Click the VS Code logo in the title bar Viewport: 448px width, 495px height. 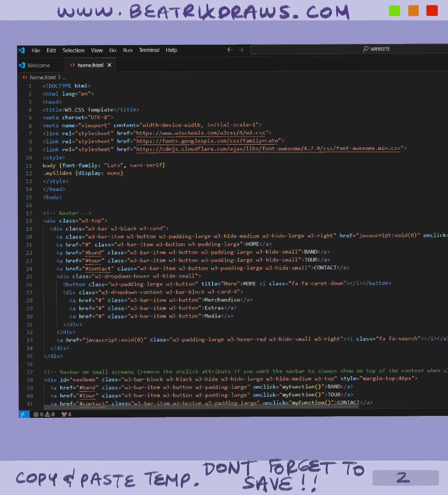point(21,50)
